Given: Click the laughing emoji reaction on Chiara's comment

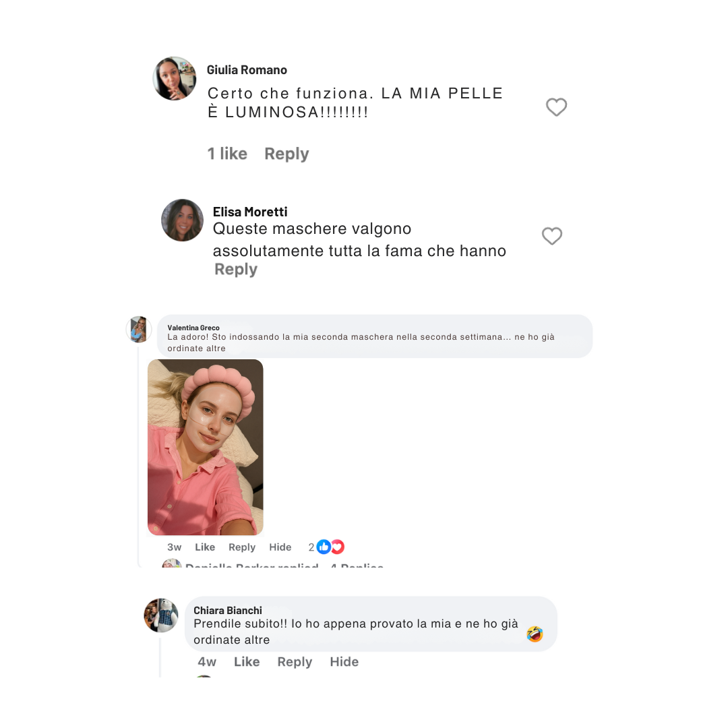Looking at the screenshot, I should tap(535, 634).
